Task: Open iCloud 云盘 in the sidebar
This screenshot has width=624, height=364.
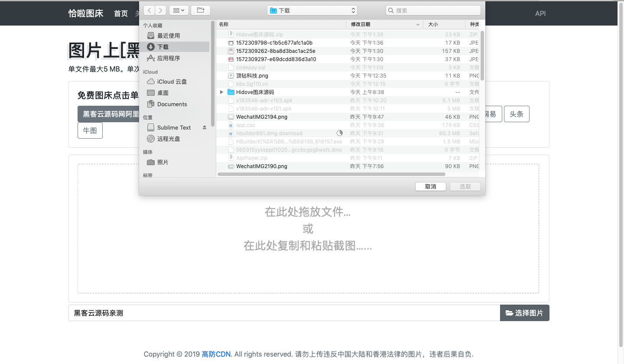Action: coord(172,81)
